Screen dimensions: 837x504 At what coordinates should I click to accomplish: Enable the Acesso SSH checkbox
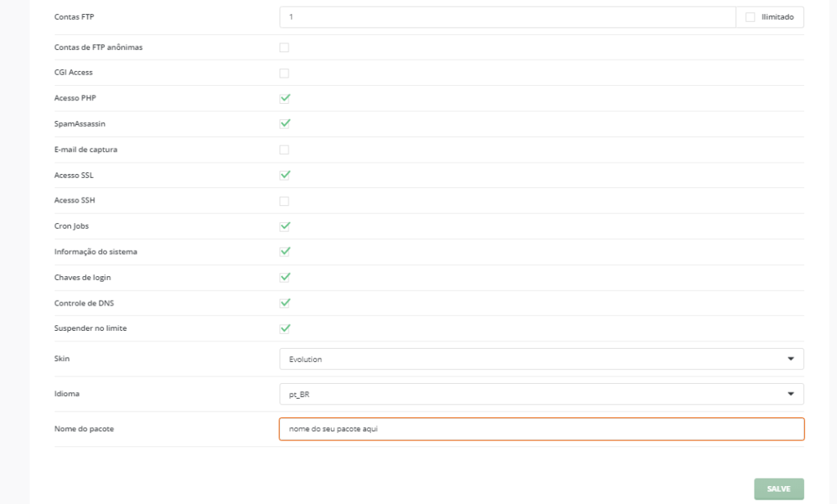[284, 201]
